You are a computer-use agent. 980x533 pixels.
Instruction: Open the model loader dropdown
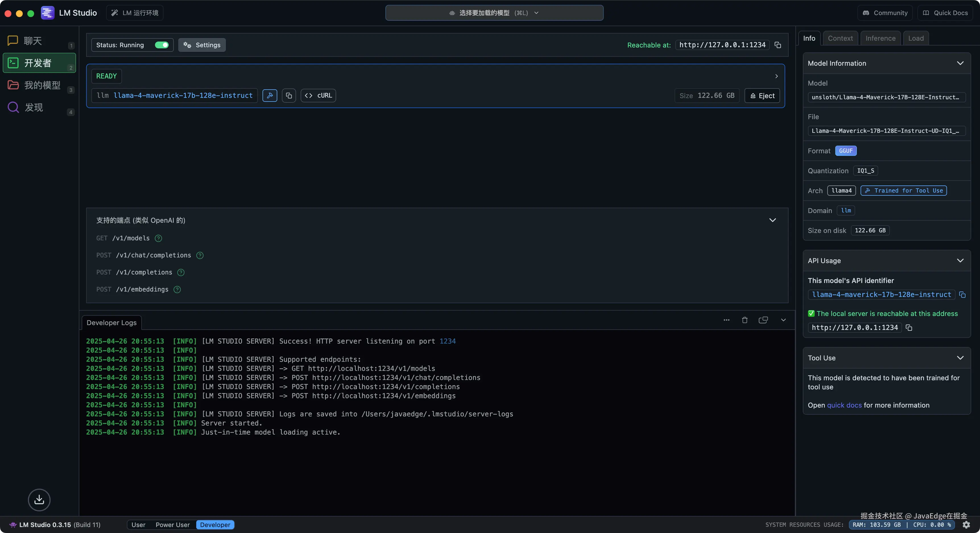(494, 13)
